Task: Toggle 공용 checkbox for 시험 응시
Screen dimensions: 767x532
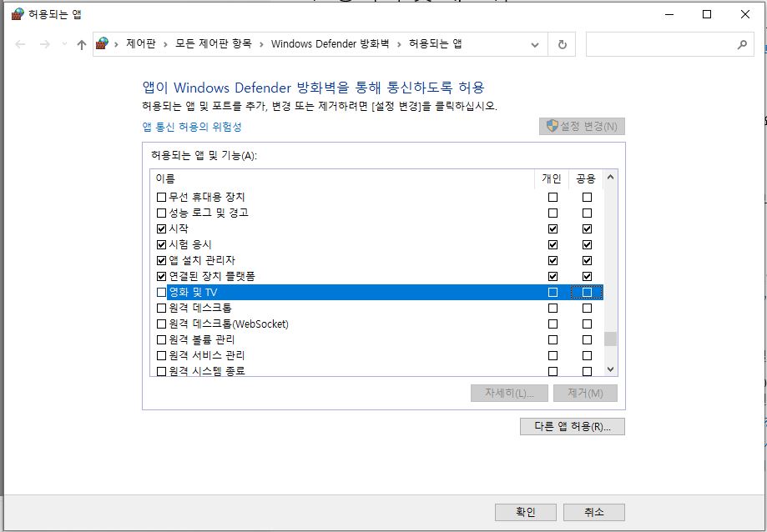Action: tap(587, 245)
